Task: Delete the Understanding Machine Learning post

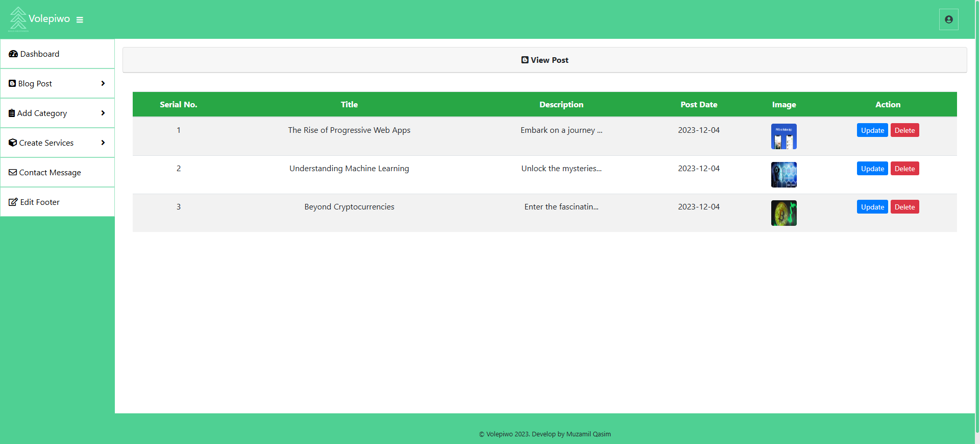Action: [x=904, y=169]
